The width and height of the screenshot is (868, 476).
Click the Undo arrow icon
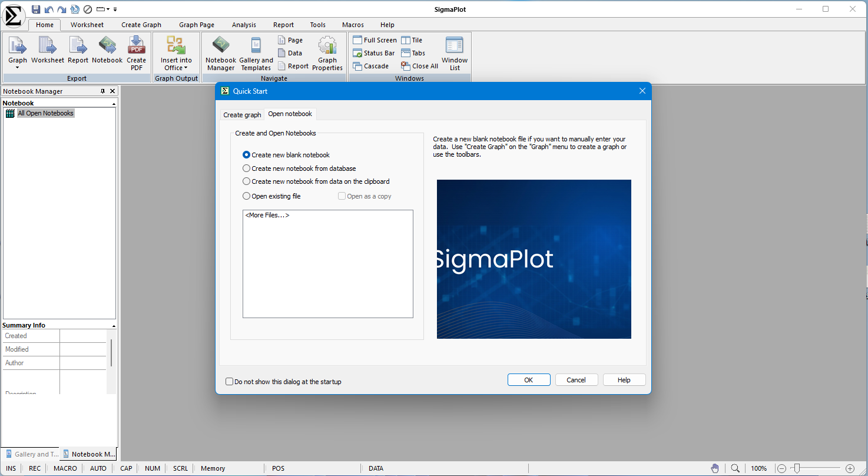point(49,9)
